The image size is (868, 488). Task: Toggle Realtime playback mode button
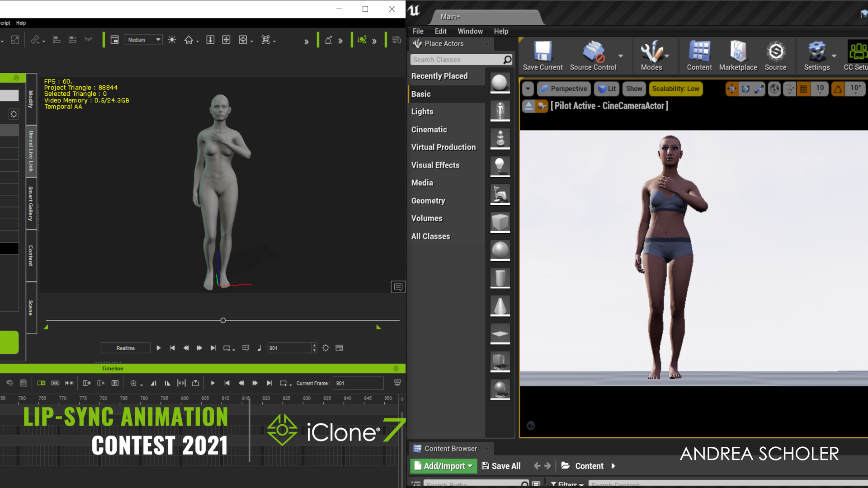125,348
